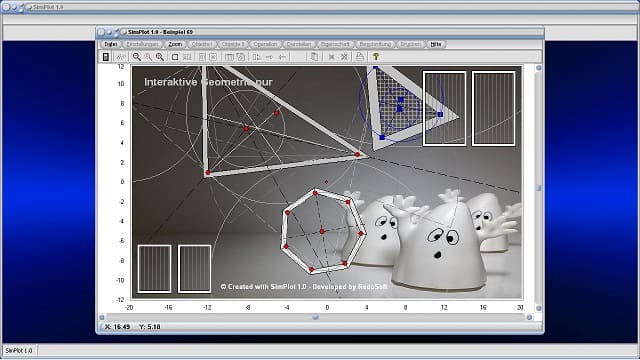Click the 'Interaktive Geometrie pur' title text
Screen dimensions: 640x360
[x=208, y=82]
